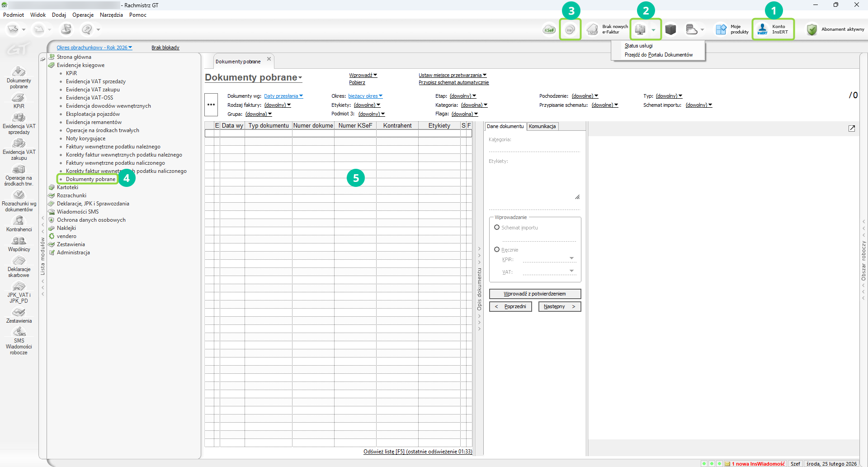Image resolution: width=868 pixels, height=467 pixels.
Task: Select the Schemat importu radio button
Action: 497,228
